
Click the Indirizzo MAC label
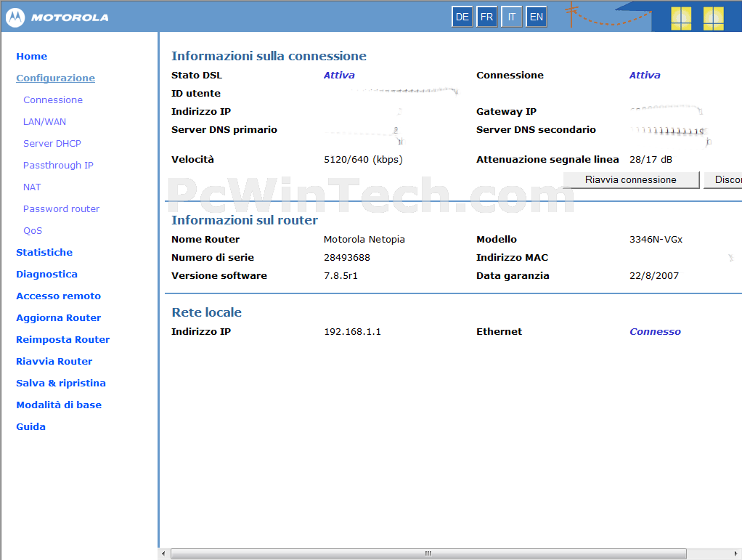(512, 258)
